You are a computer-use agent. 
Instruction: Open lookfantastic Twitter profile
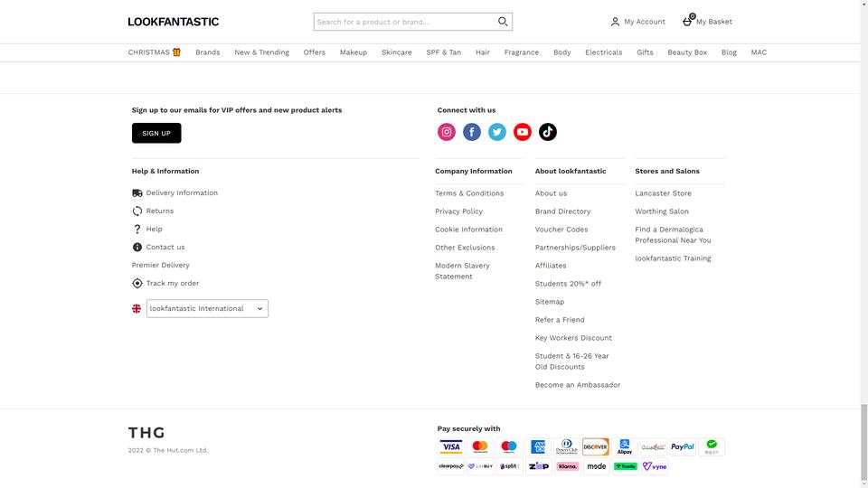coord(497,132)
